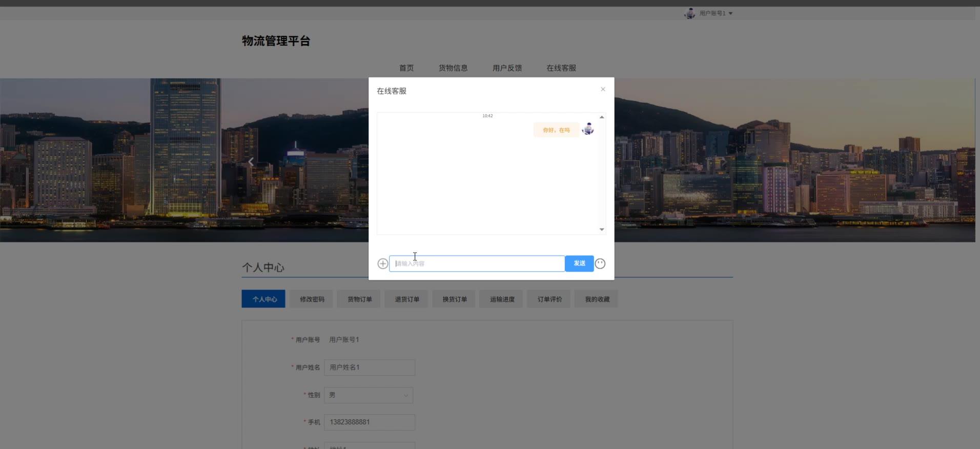Screen dimensions: 980x449
Task: Switch to the 修改密码 tab
Action: [312, 299]
